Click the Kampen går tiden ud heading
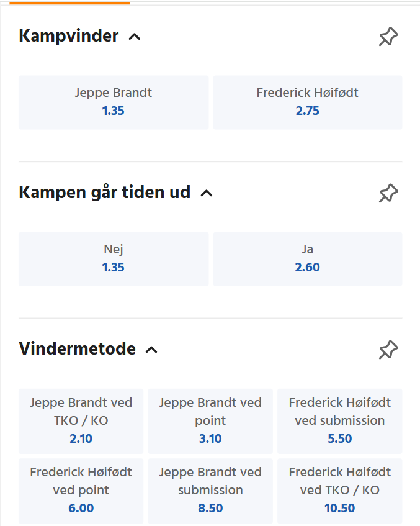This screenshot has width=420, height=526. 105,193
